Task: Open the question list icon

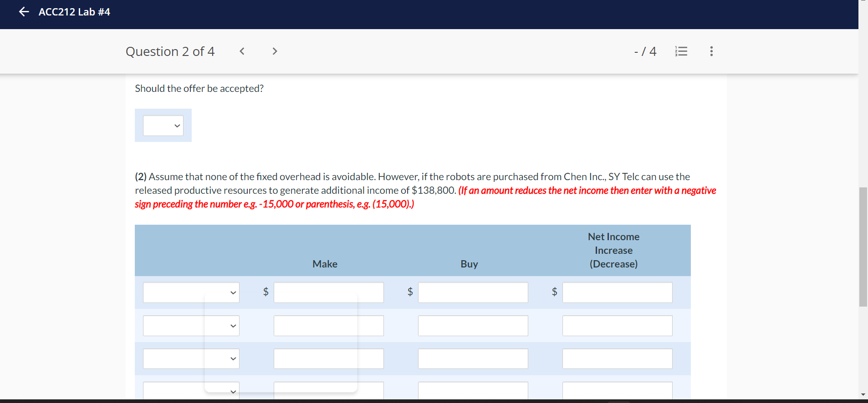Action: tap(681, 51)
